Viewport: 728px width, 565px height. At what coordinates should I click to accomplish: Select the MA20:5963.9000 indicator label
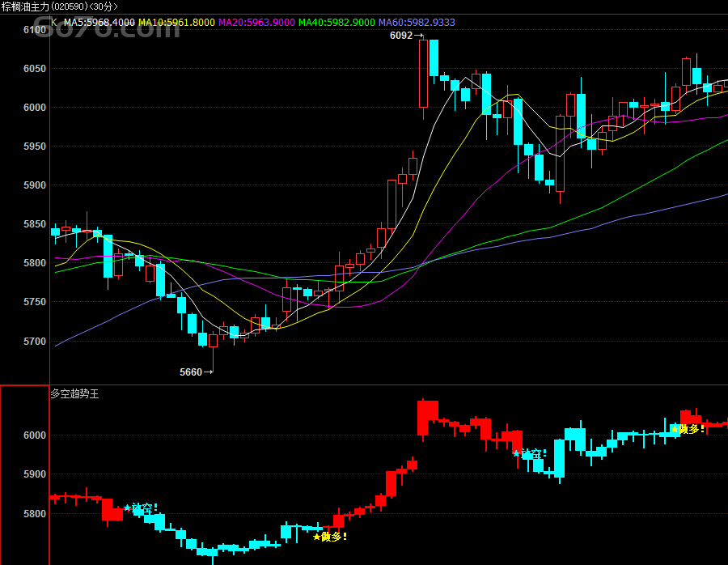point(256,23)
